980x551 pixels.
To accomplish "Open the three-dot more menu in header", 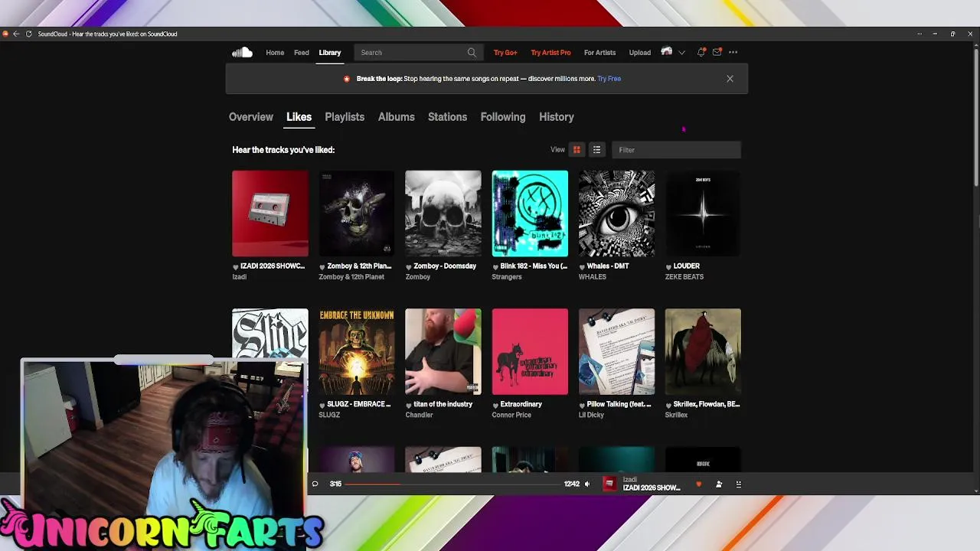I will [x=733, y=52].
